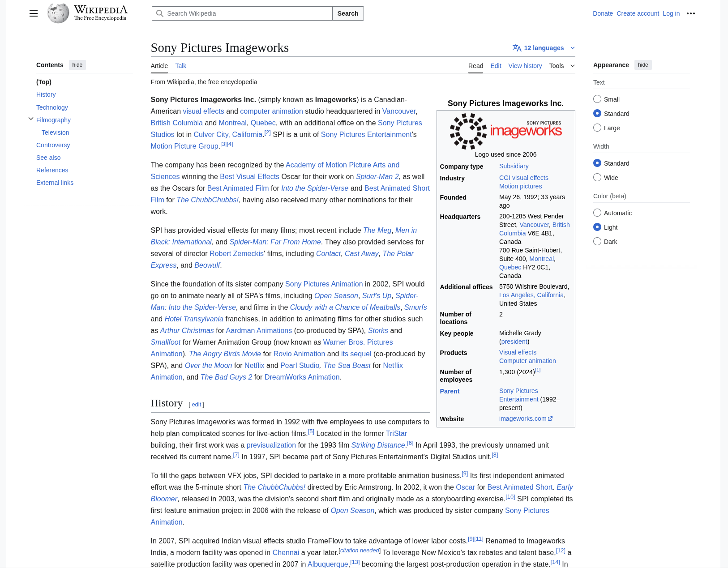Go to Technology in contents sidebar
The image size is (728, 568).
pyautogui.click(x=52, y=107)
